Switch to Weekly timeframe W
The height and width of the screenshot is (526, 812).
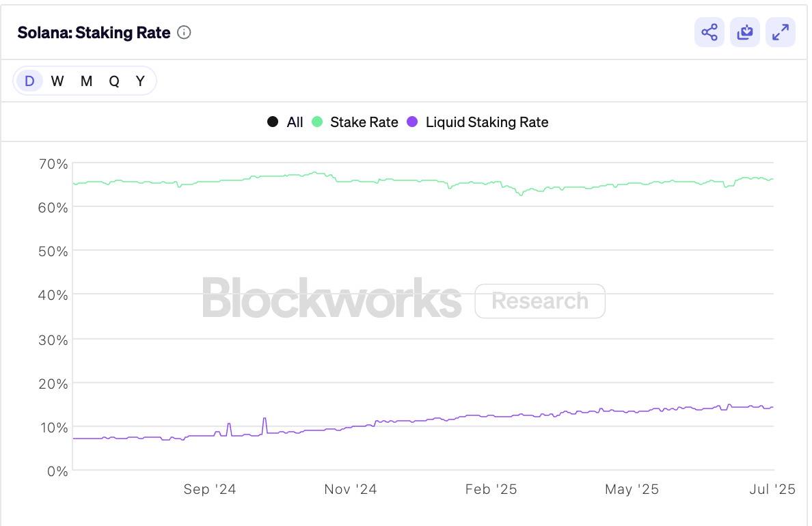click(x=57, y=81)
